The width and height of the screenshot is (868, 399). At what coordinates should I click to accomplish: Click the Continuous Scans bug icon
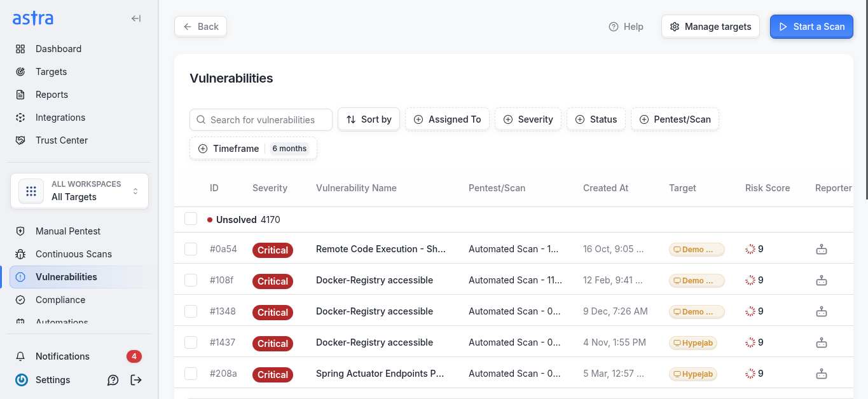[20, 254]
